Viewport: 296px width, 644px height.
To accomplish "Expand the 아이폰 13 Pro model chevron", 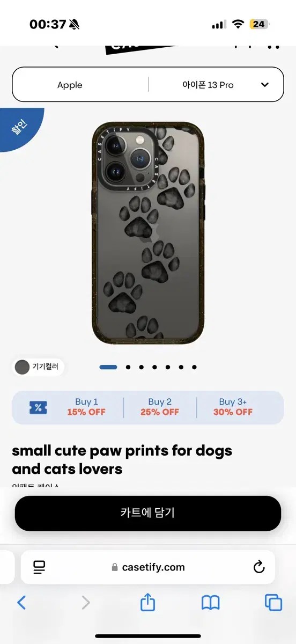I will [265, 85].
